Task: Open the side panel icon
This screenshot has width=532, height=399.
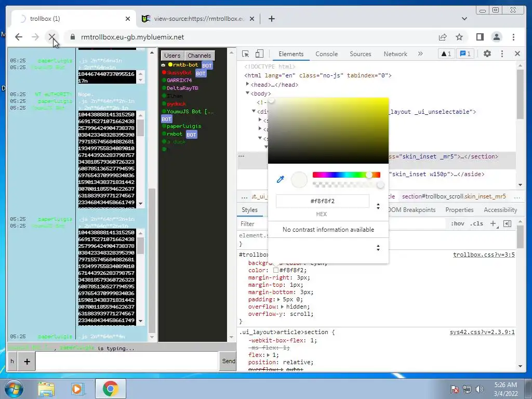Action: click(x=480, y=37)
